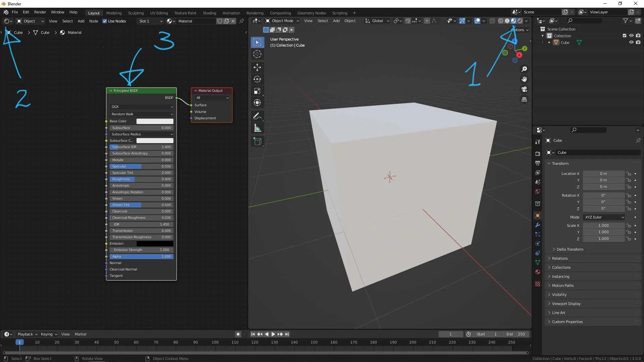Open GGX distribution dropdown

click(142, 107)
